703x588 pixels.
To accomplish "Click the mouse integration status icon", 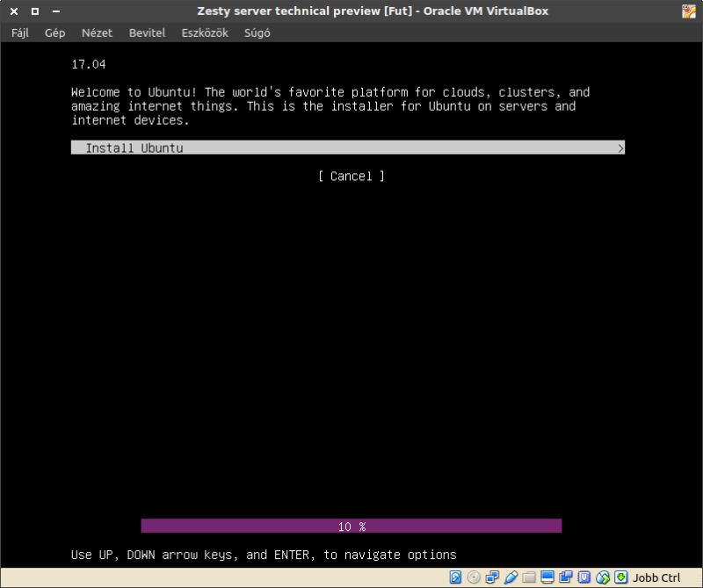I will coord(603,577).
